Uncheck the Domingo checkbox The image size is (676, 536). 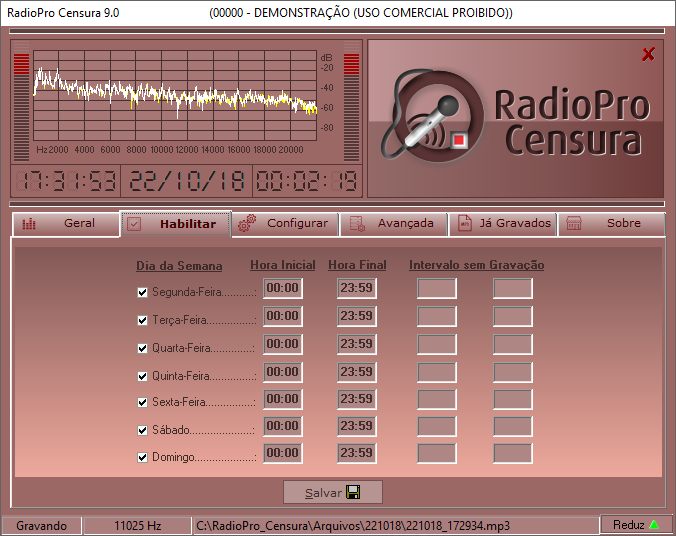[142, 458]
